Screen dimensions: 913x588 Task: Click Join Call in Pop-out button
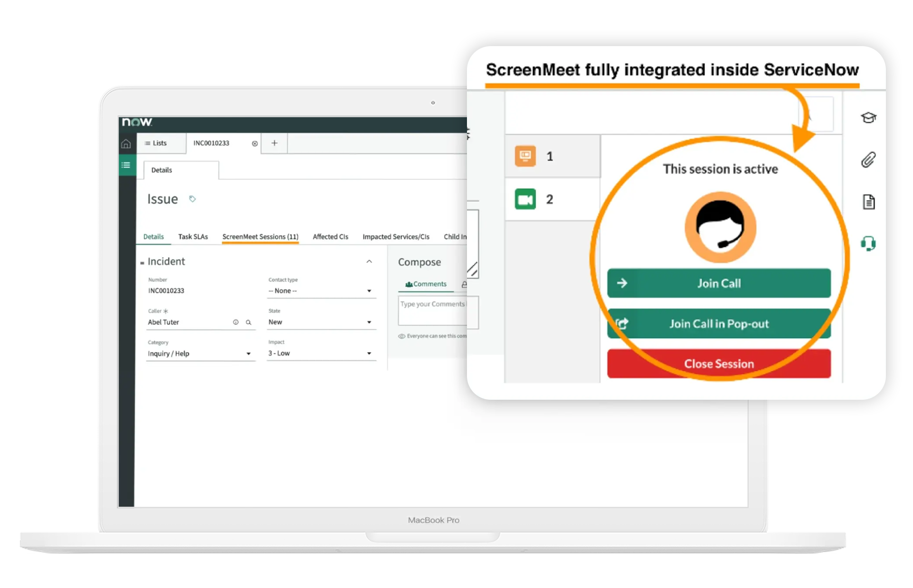point(719,324)
